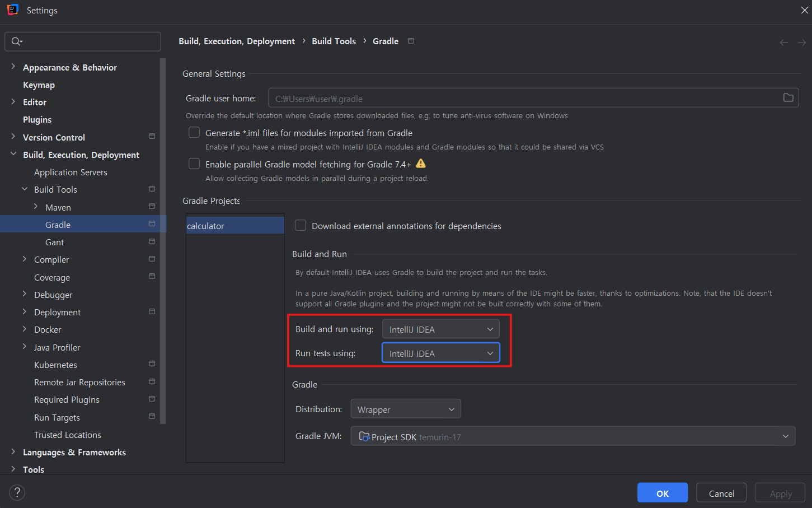
Task: Click the project icon on Kubernetes row
Action: [x=152, y=364]
